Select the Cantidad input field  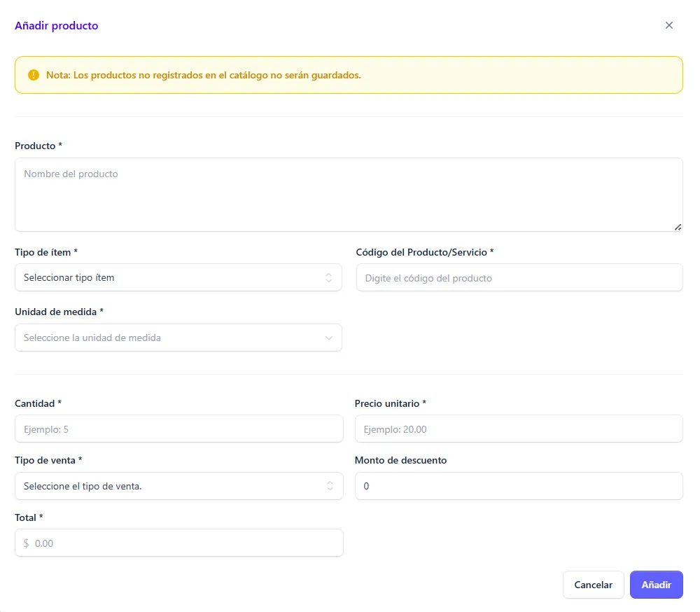click(178, 429)
